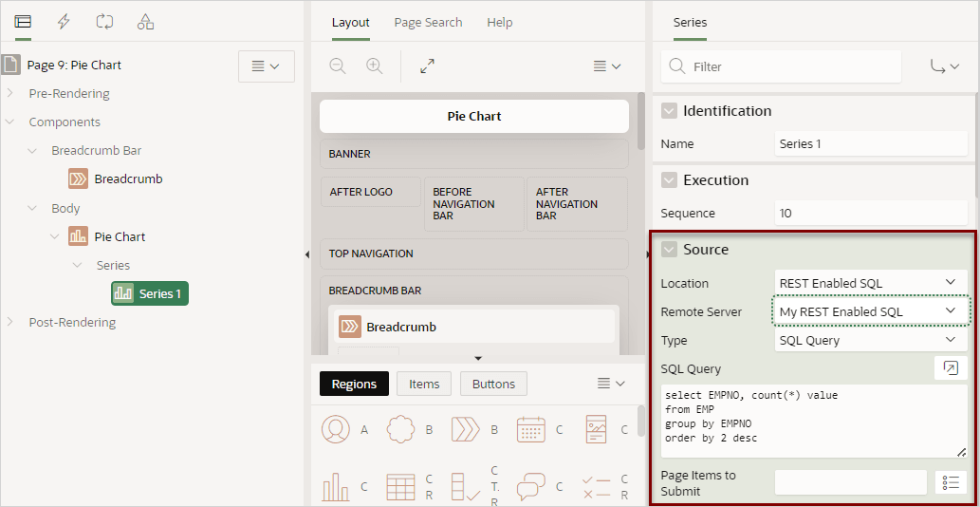Open the Dynamic Actions lightning tab

(x=64, y=22)
